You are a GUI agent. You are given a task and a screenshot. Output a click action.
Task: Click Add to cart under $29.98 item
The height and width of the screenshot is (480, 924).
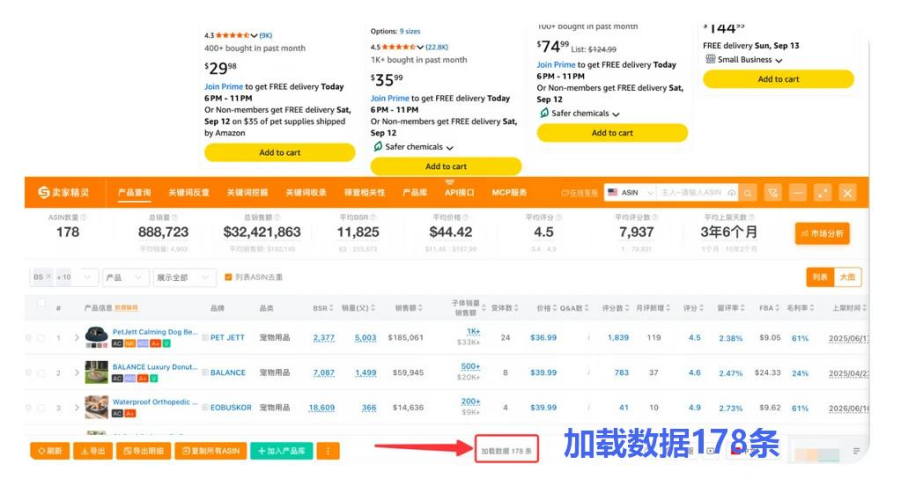pyautogui.click(x=280, y=153)
